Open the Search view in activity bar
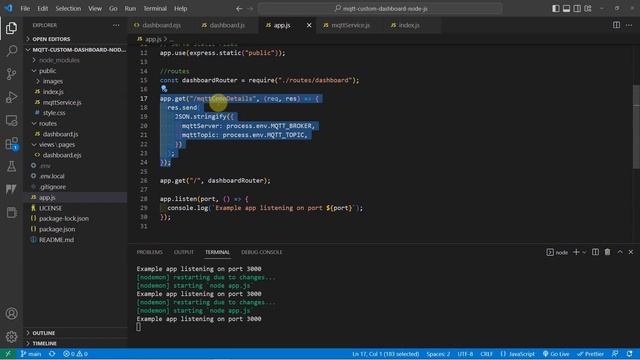The width and height of the screenshot is (640, 360). pyautogui.click(x=11, y=51)
